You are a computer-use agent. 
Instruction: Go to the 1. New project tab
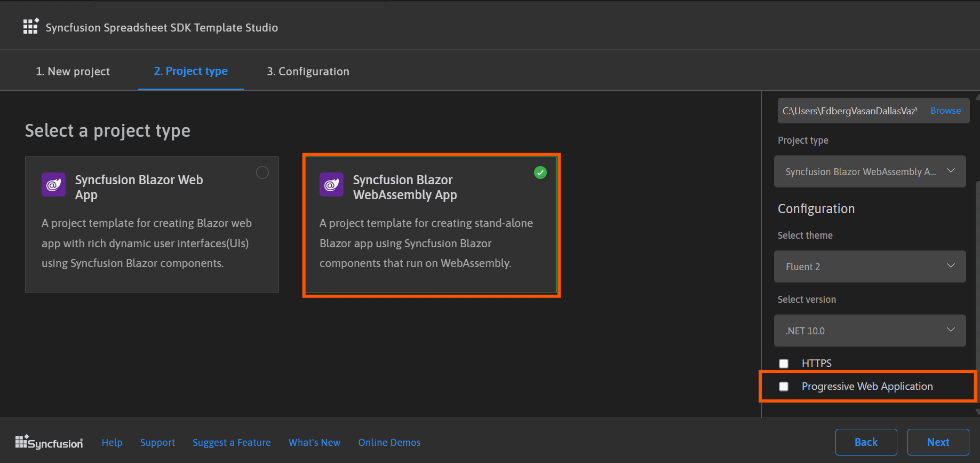(x=73, y=72)
